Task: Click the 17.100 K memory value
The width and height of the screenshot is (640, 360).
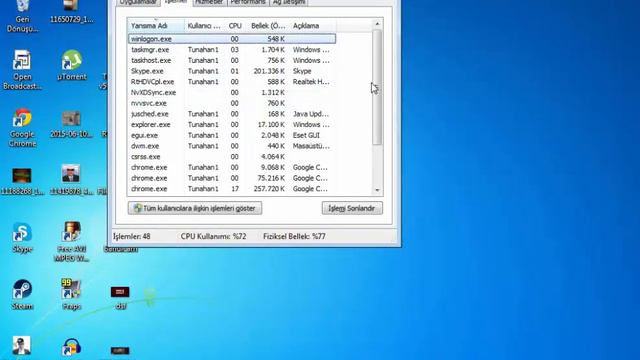Action: point(271,124)
